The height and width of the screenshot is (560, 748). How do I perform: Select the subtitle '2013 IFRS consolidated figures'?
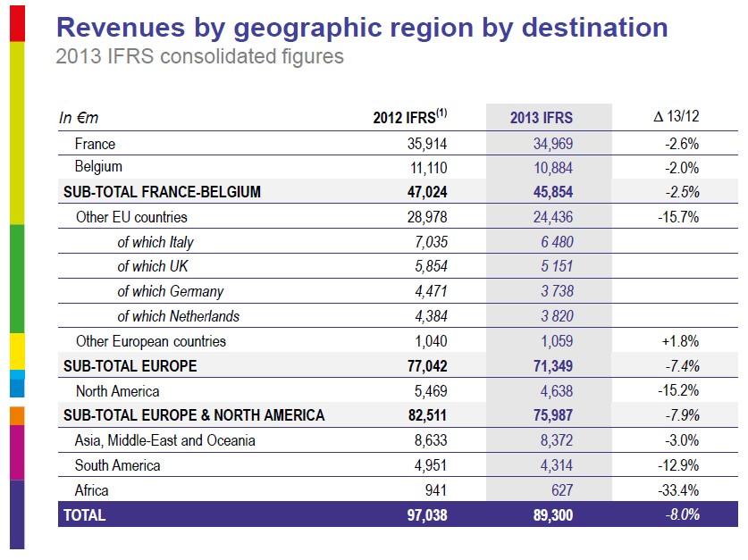[x=199, y=57]
